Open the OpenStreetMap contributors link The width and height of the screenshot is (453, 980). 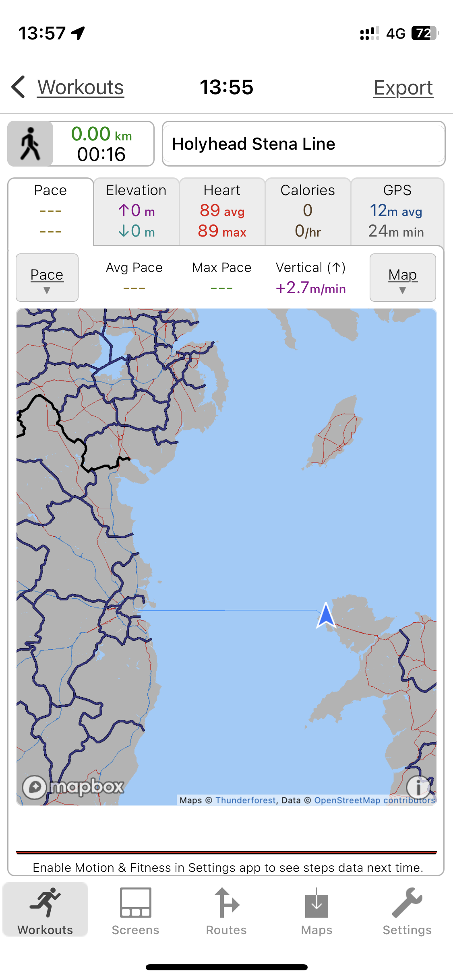point(374,800)
